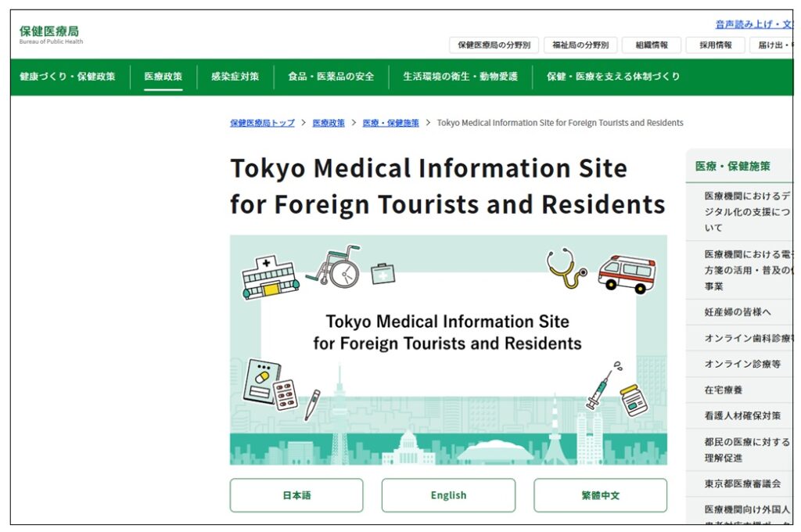The width and height of the screenshot is (801, 532).
Task: Select 健康づくり・保健政策 in green menu
Action: pyautogui.click(x=67, y=77)
